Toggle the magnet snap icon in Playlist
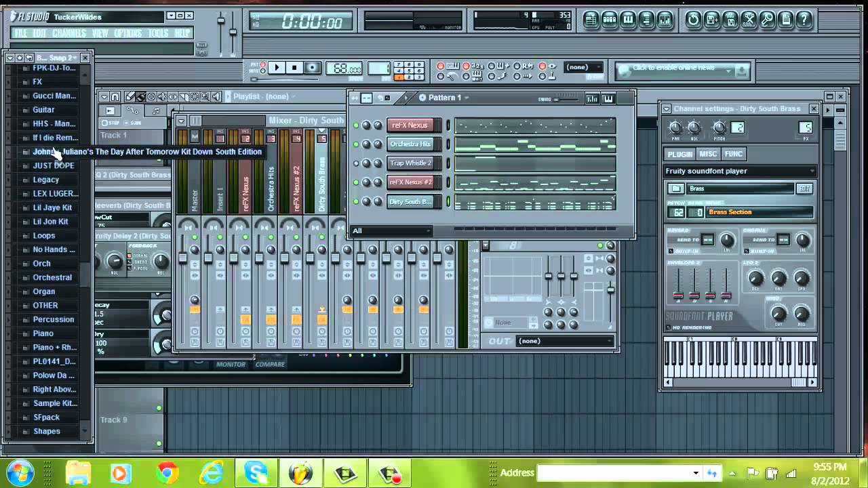This screenshot has height=488, width=868. (116, 97)
